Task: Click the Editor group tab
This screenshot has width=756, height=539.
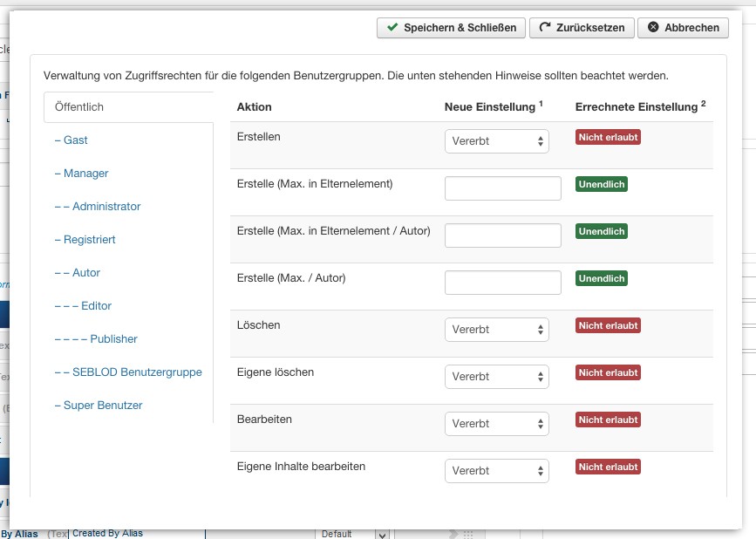Action: [x=83, y=306]
